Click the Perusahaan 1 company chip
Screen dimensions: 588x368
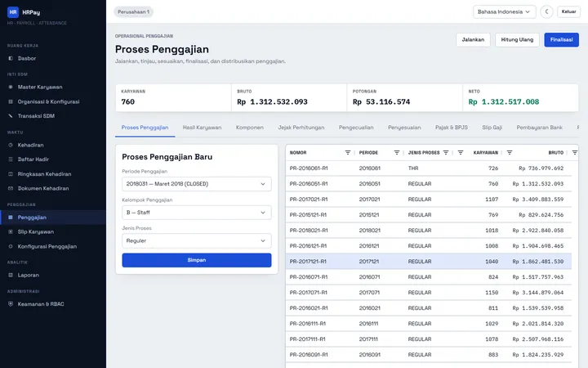(x=133, y=12)
